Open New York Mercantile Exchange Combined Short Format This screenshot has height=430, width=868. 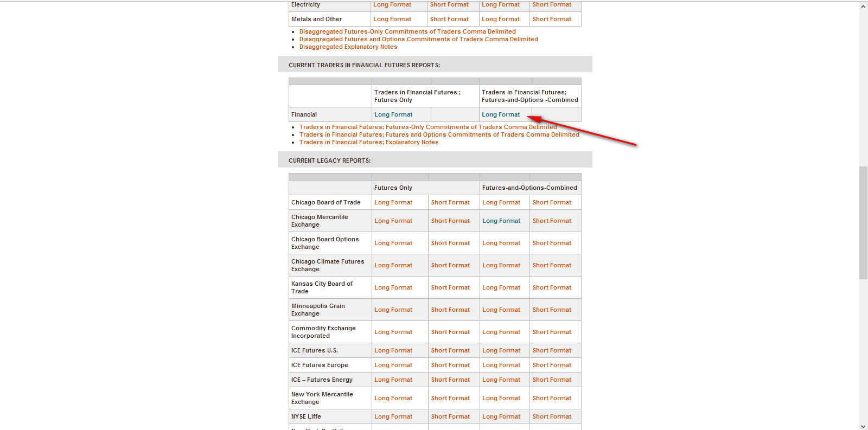click(x=552, y=398)
